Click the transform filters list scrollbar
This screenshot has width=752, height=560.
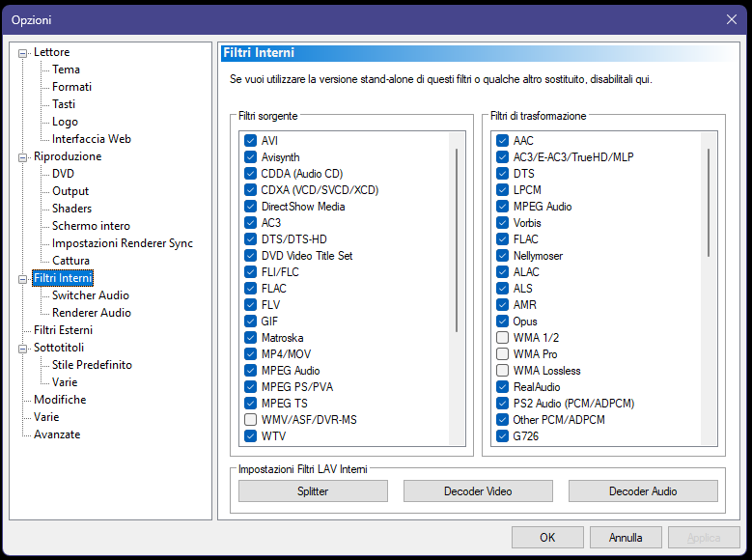coord(709,203)
